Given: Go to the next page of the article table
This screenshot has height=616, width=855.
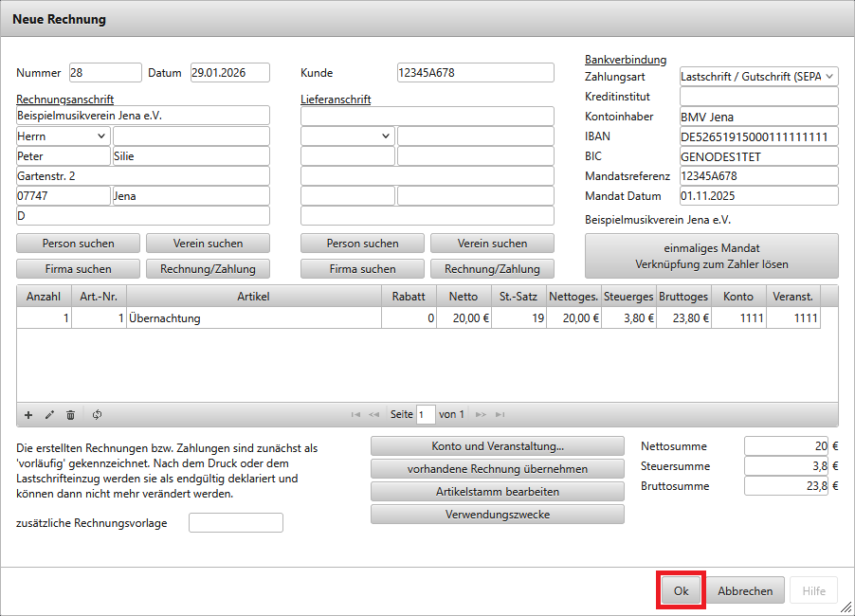Looking at the screenshot, I should (481, 414).
